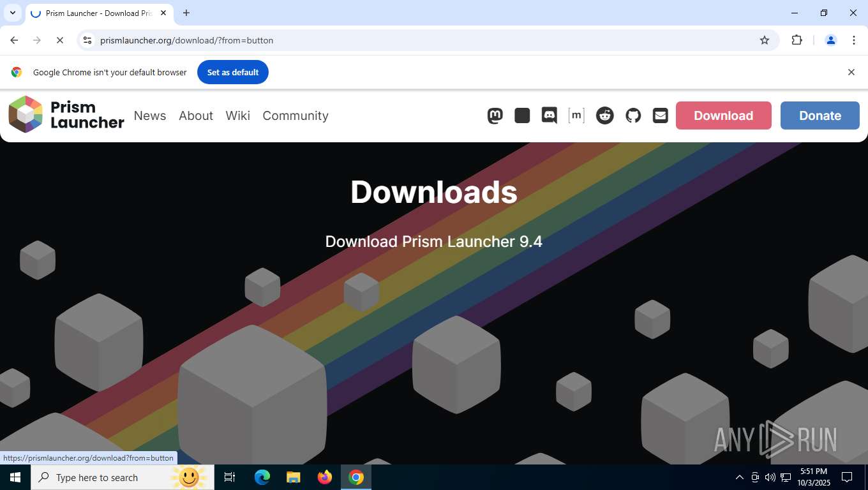
Task: Open the volume speaker tray icon
Action: 770,477
